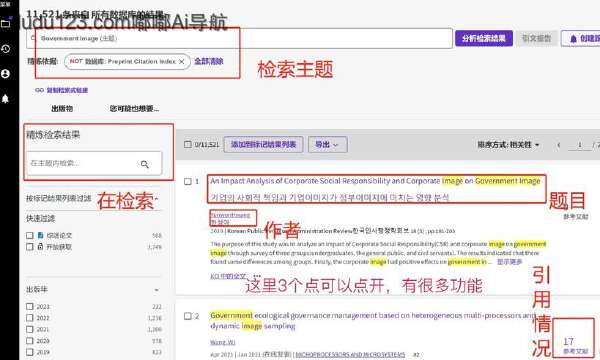Image resolution: width=600 pixels, height=360 pixels.
Task: Click the search-within-topic input field
Action: point(82,163)
